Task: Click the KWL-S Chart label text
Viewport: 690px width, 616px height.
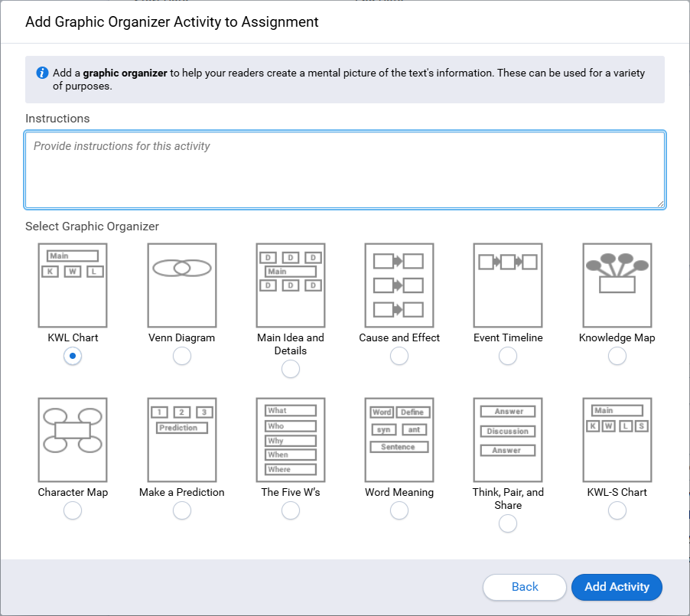Action: [x=617, y=492]
